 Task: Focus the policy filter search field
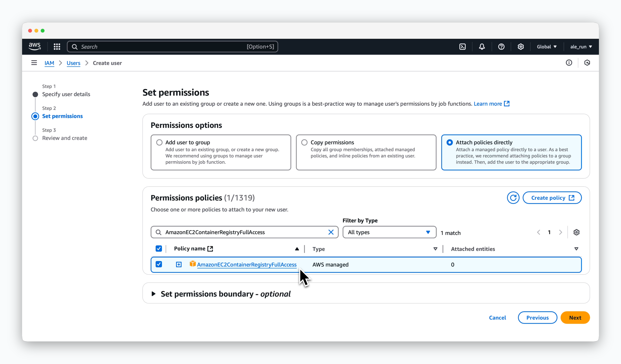[x=244, y=232]
